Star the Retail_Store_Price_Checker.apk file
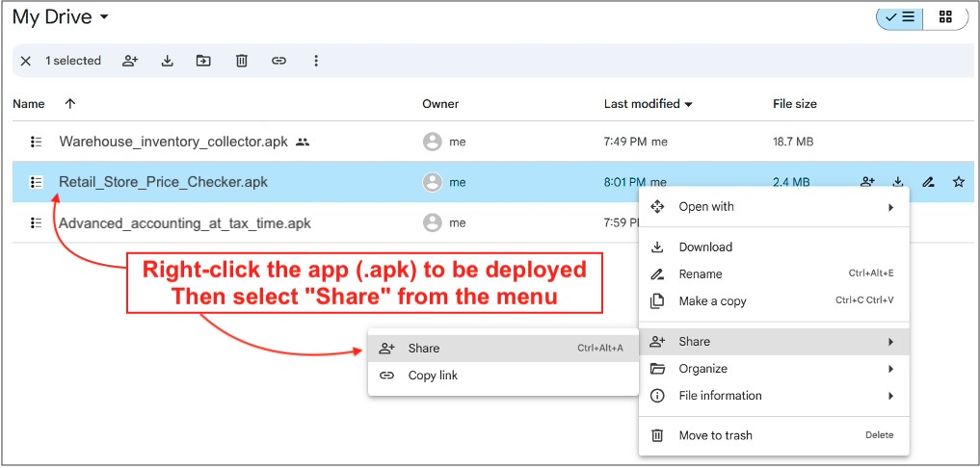The height and width of the screenshot is (468, 980). tap(958, 182)
